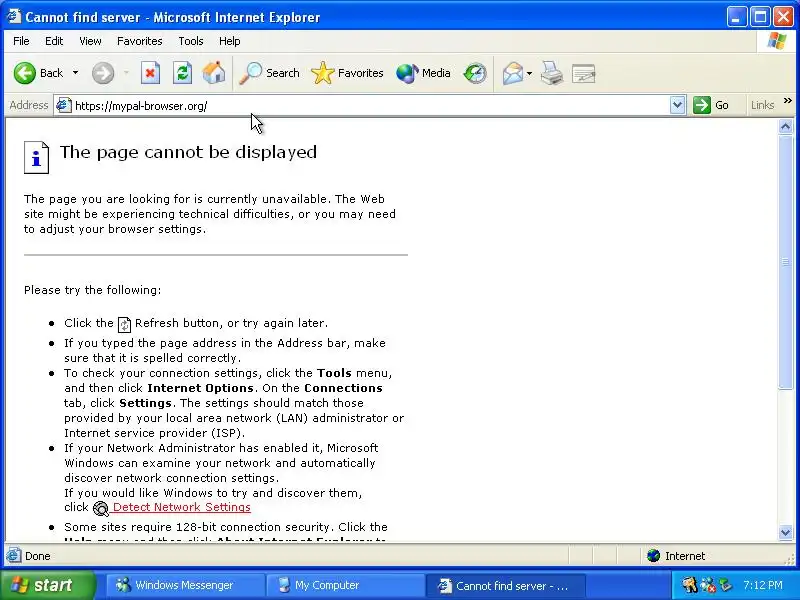Click 'The page cannot be displayed' heading
Image resolution: width=800 pixels, height=600 pixels.
click(188, 152)
